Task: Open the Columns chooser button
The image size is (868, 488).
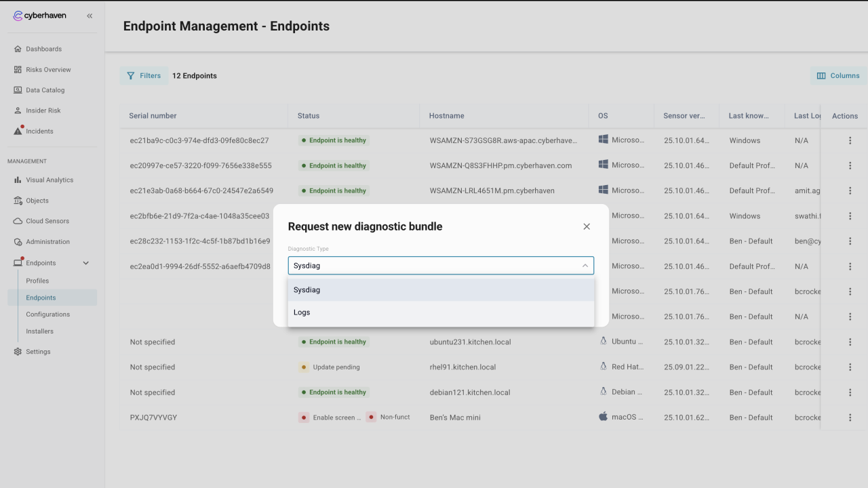Action: point(838,76)
